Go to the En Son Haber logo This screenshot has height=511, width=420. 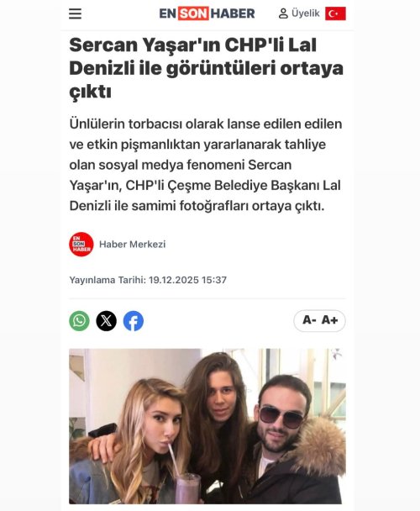click(207, 13)
